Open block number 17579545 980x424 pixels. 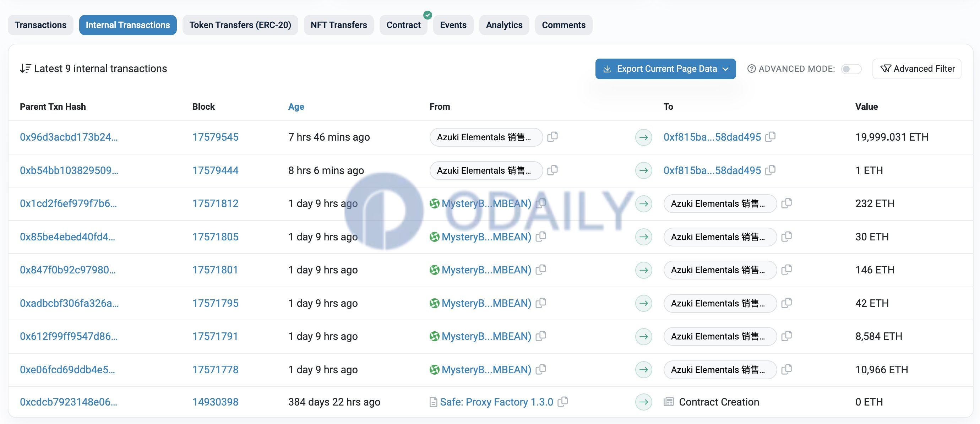pos(215,137)
